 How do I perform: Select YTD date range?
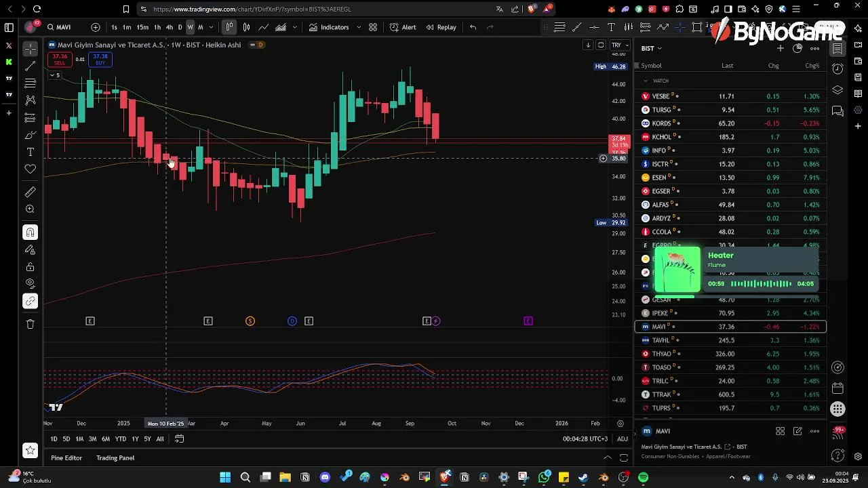[x=121, y=439]
